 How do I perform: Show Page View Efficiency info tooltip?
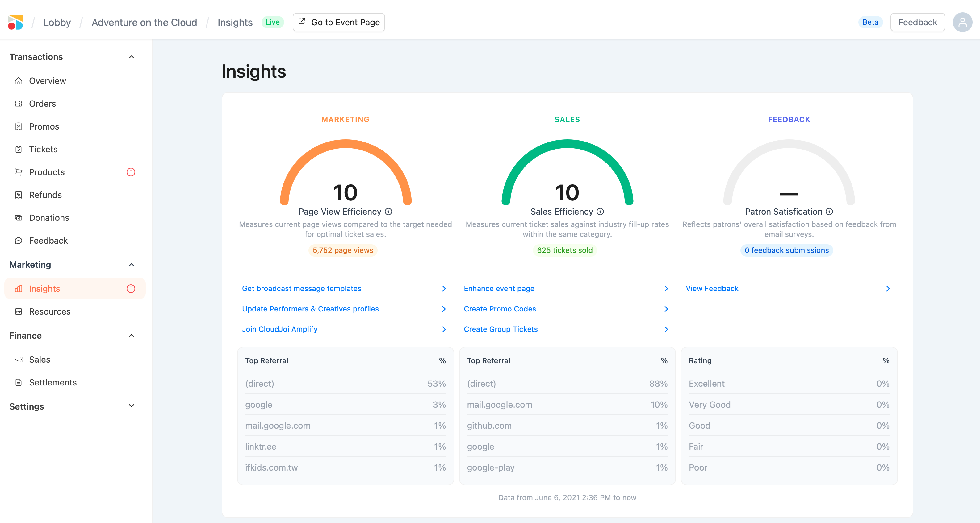tap(388, 212)
